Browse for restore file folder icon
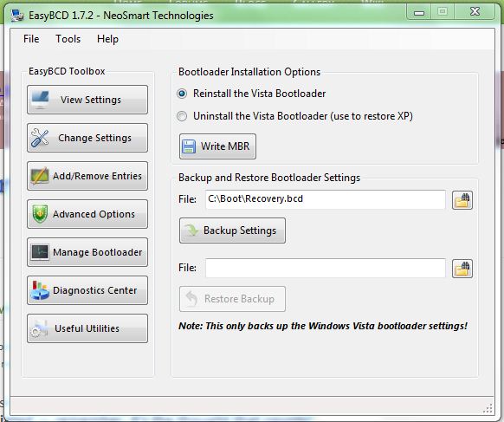The image size is (504, 422). click(462, 269)
